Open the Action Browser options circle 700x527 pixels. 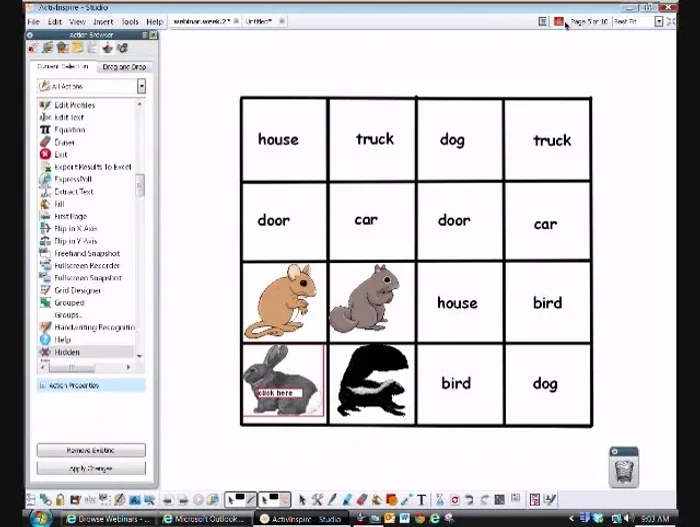[30, 35]
